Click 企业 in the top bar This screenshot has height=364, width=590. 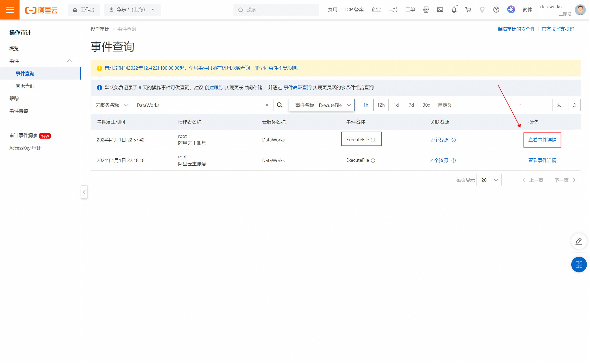[x=376, y=10]
